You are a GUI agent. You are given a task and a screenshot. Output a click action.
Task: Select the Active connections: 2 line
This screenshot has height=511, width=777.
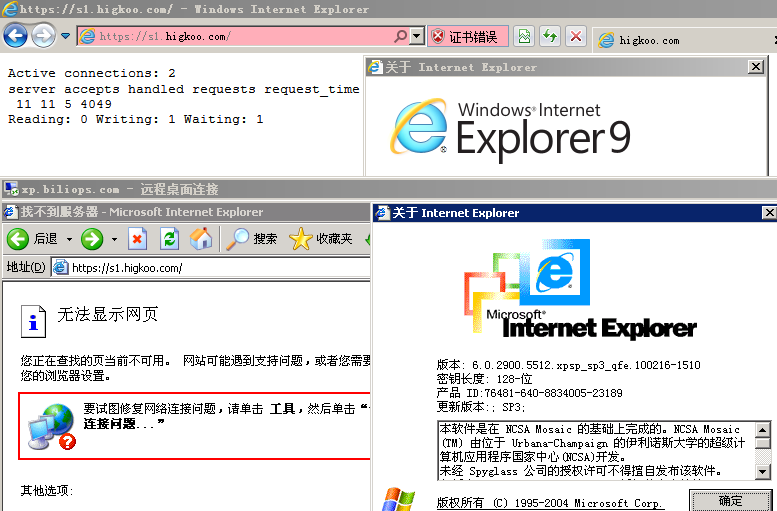pos(92,73)
